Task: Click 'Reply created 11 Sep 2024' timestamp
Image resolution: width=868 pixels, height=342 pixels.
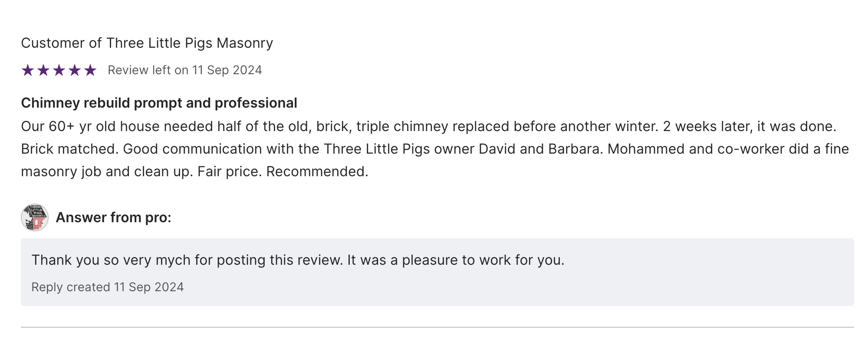Action: coord(108,287)
